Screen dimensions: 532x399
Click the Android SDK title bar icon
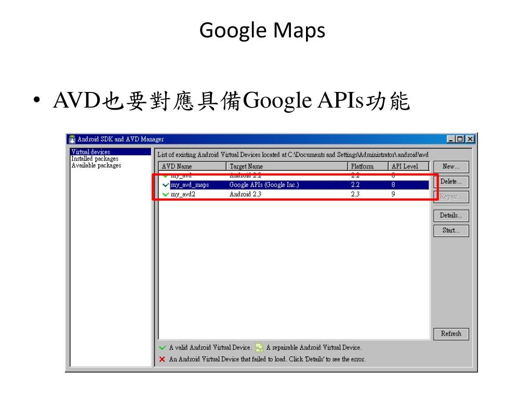click(x=72, y=139)
